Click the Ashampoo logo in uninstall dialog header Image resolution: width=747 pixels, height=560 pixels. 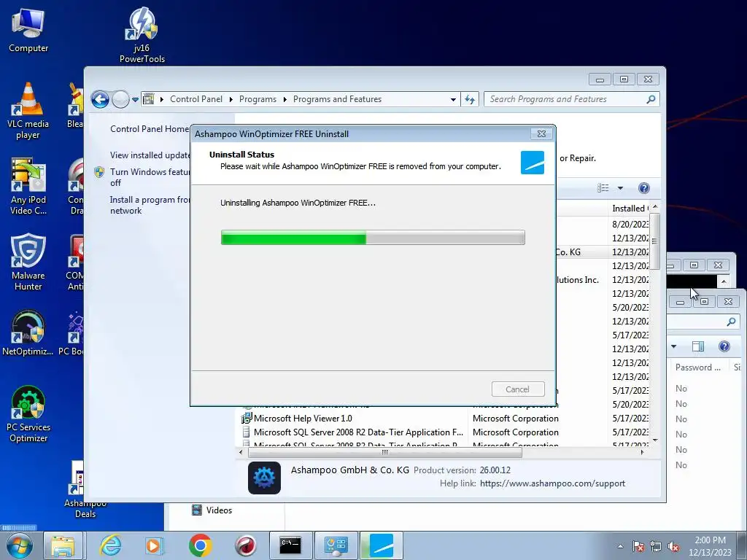pos(533,163)
